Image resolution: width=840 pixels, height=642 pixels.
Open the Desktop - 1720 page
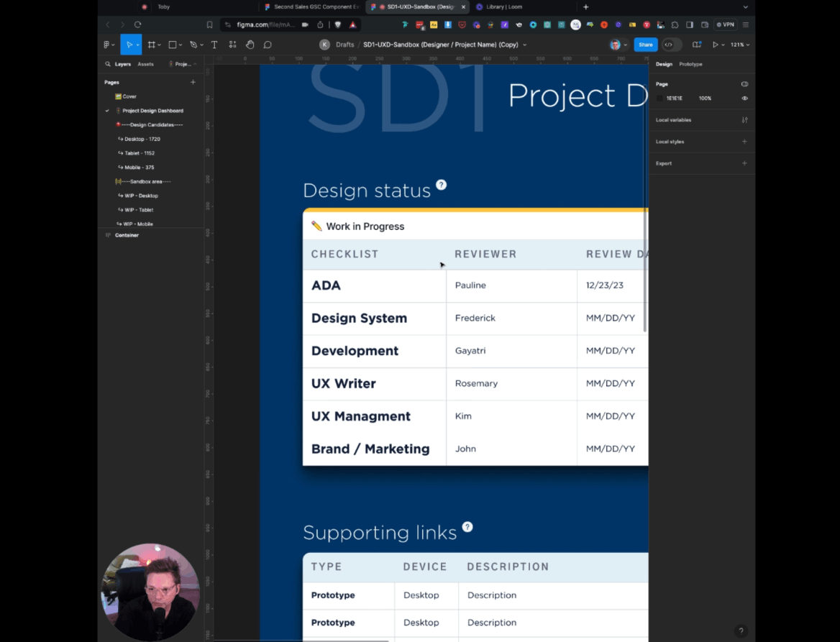(142, 139)
